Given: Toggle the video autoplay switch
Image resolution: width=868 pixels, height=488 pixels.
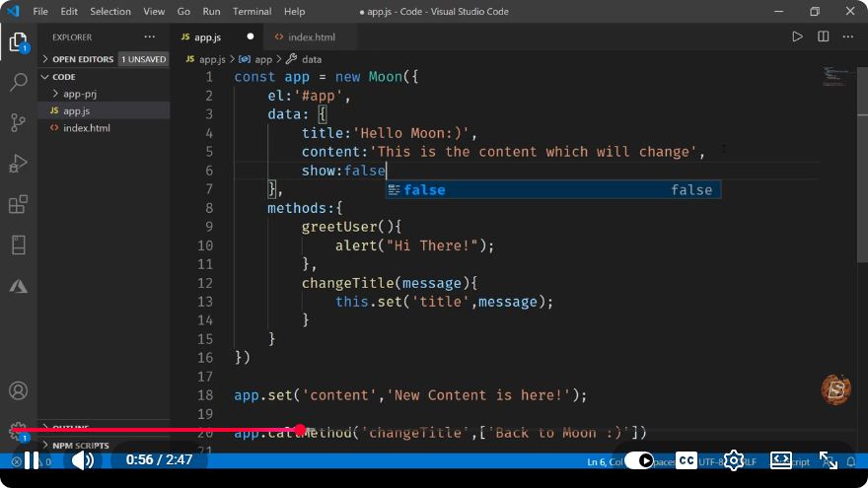Looking at the screenshot, I should 639,460.
